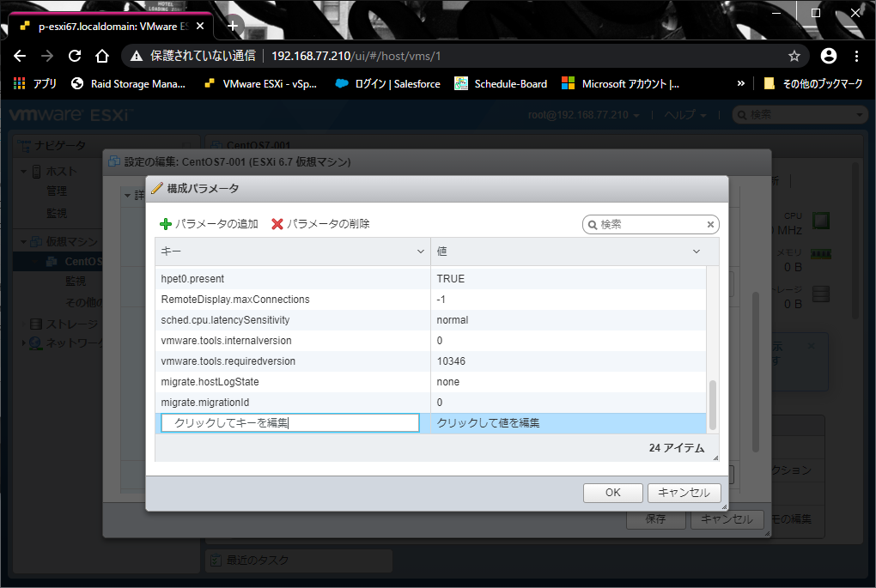Open the Apps grid bookmark icon
The height and width of the screenshot is (588, 876).
click(20, 84)
